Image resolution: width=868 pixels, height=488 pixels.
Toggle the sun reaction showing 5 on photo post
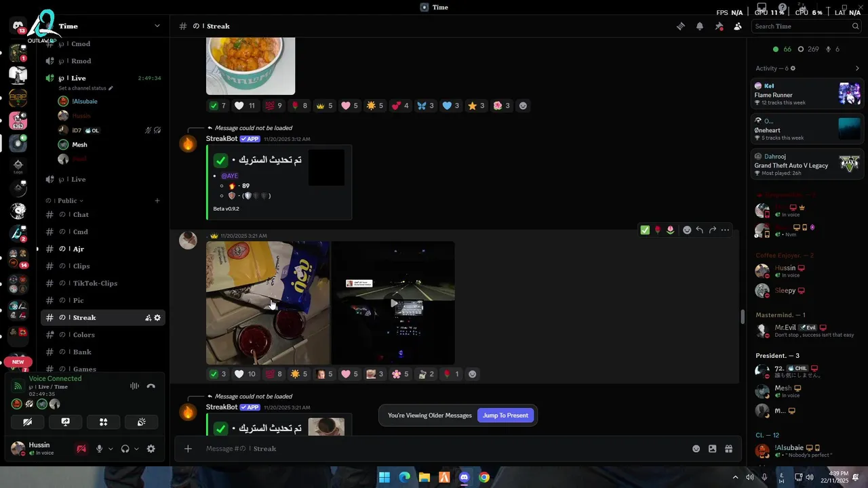pyautogui.click(x=299, y=374)
